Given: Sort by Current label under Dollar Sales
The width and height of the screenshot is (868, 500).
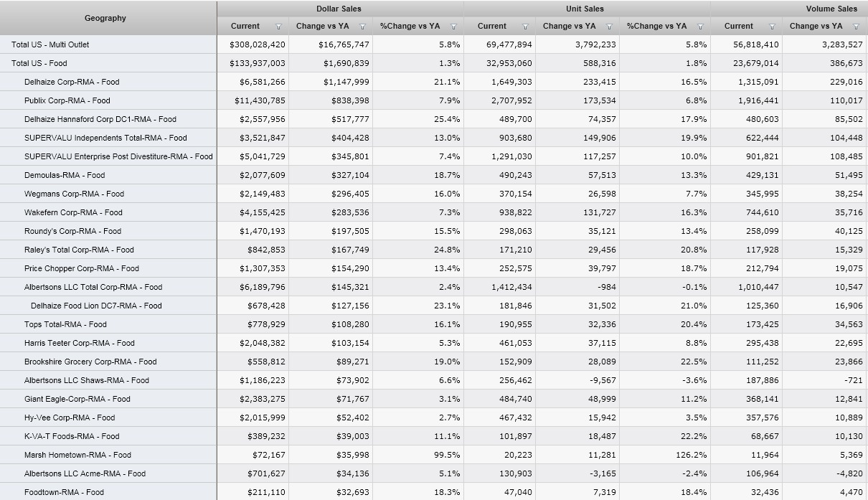Looking at the screenshot, I should tap(245, 26).
